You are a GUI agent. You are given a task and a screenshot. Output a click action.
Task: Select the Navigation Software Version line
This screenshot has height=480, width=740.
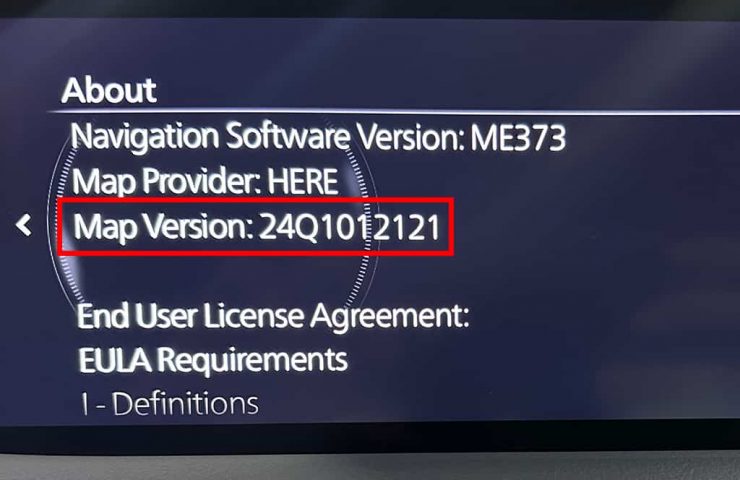(318, 137)
